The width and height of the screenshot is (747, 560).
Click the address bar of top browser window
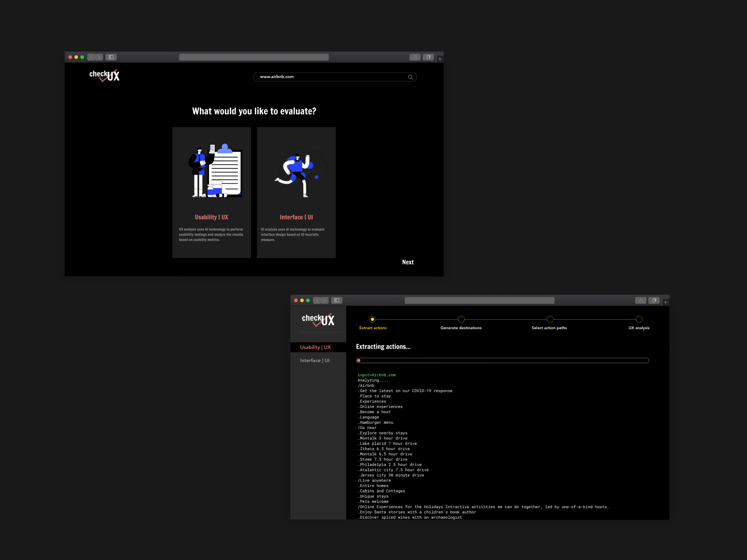254,57
